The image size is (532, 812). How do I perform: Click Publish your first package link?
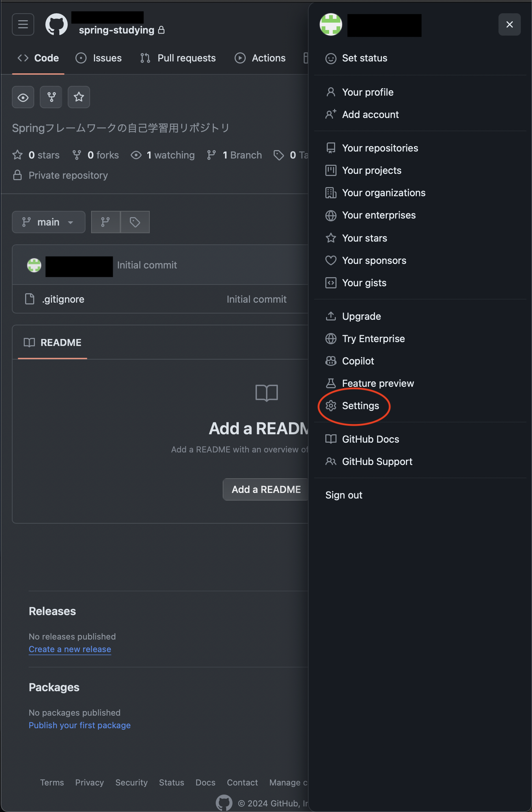80,725
